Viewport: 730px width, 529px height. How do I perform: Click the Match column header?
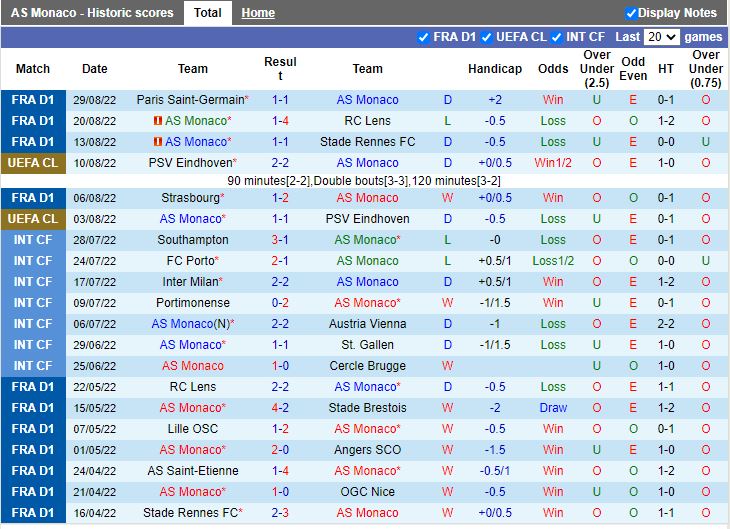(33, 68)
